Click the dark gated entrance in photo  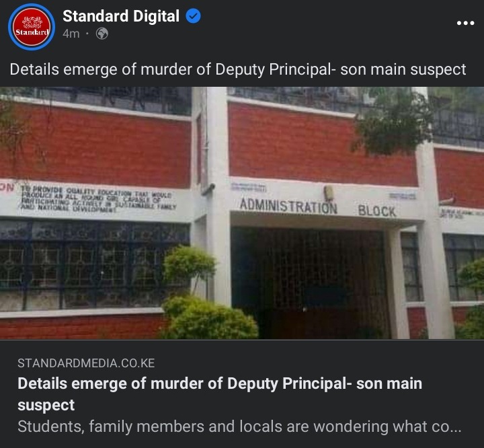coord(310,283)
